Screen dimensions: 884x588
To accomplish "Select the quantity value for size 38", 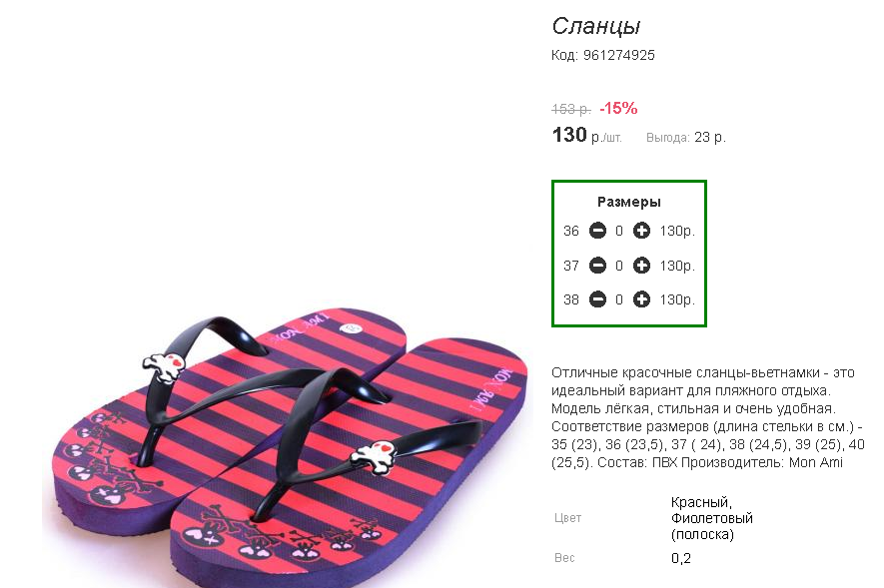I will (619, 300).
